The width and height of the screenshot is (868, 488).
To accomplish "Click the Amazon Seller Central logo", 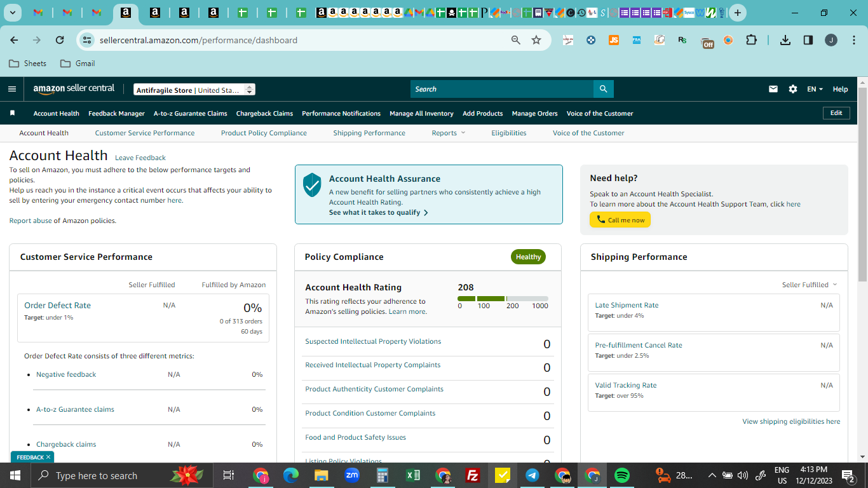I will tap(74, 89).
